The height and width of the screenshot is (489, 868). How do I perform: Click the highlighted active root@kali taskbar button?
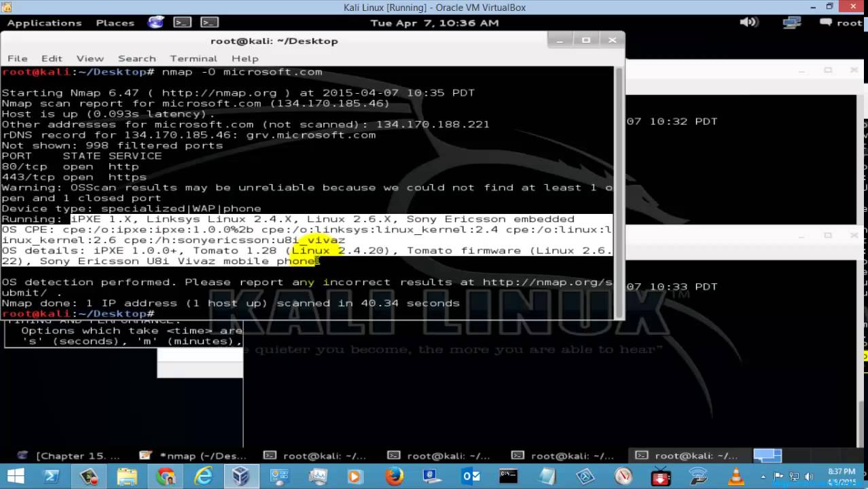click(x=688, y=456)
